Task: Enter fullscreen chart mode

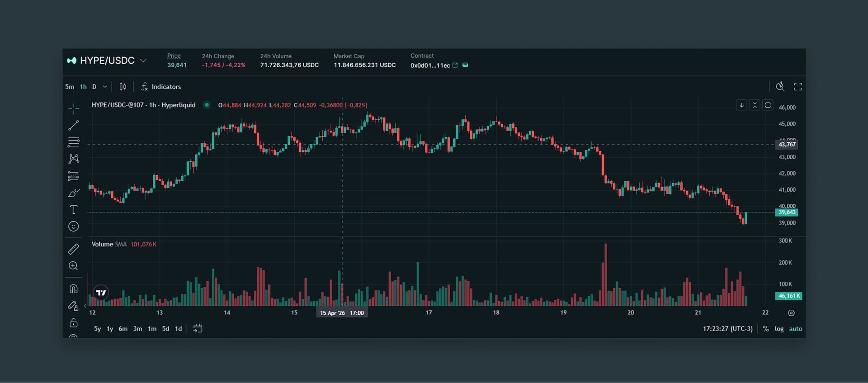Action: pyautogui.click(x=798, y=87)
